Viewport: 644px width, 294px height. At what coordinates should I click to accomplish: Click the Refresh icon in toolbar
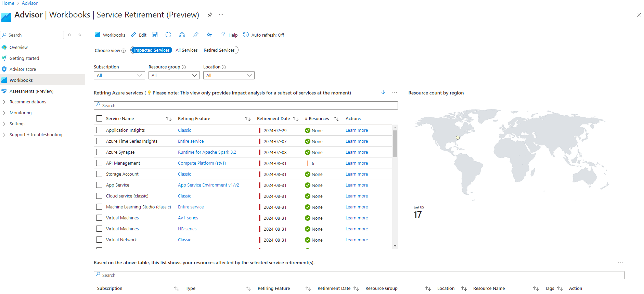(168, 35)
